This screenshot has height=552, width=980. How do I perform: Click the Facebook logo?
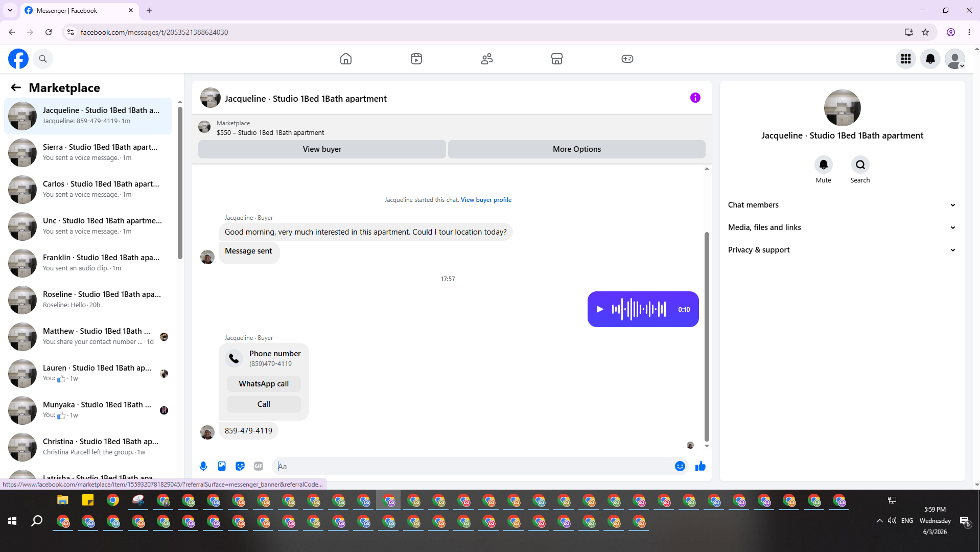click(18, 59)
